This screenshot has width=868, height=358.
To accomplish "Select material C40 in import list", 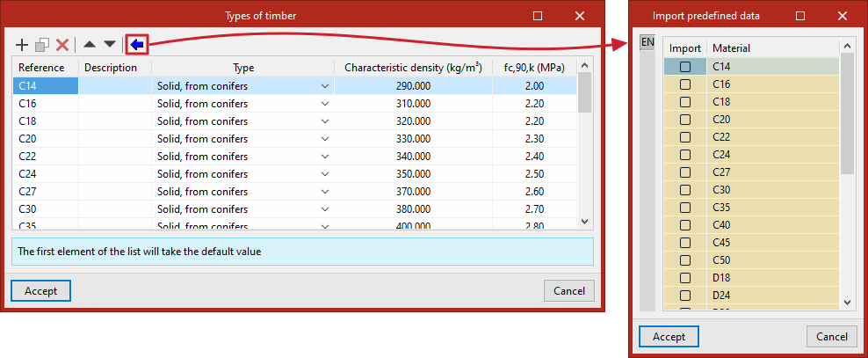I will point(773,225).
